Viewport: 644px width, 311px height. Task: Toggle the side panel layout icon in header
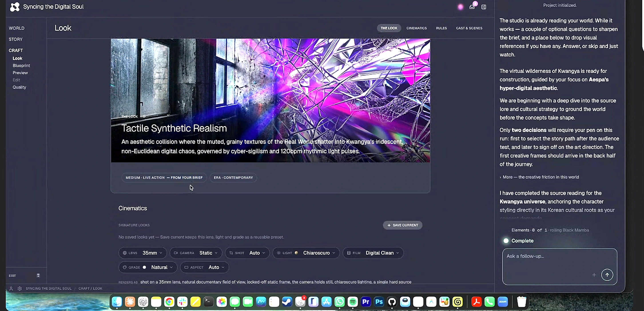click(x=484, y=7)
